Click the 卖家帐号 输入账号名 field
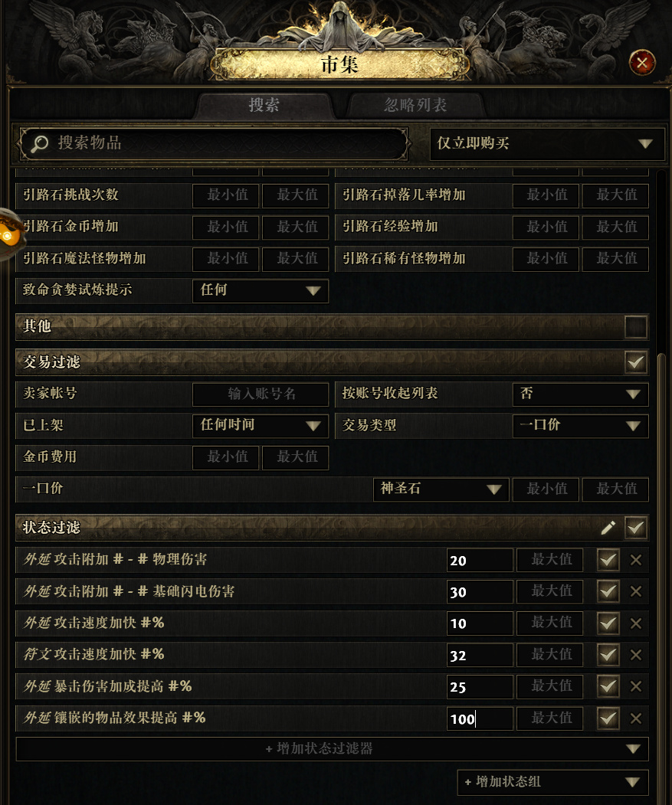 pyautogui.click(x=261, y=394)
